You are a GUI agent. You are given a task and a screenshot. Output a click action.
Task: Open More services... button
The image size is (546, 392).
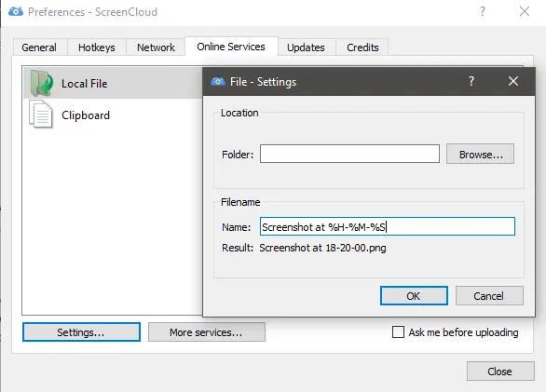coord(207,332)
